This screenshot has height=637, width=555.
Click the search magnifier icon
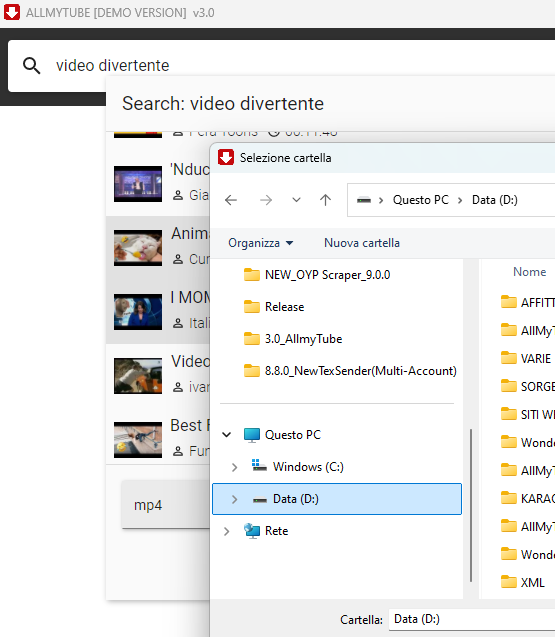pyautogui.click(x=31, y=65)
